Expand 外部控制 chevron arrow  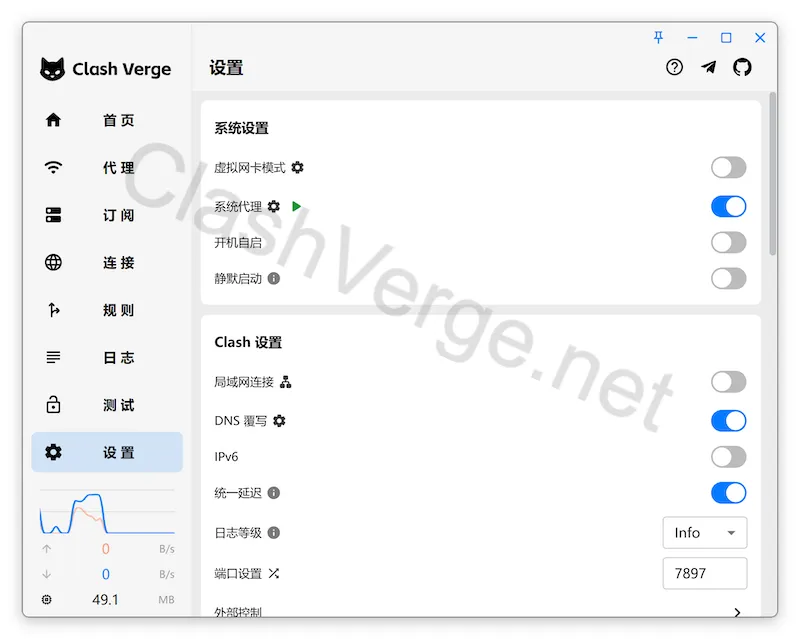737,611
